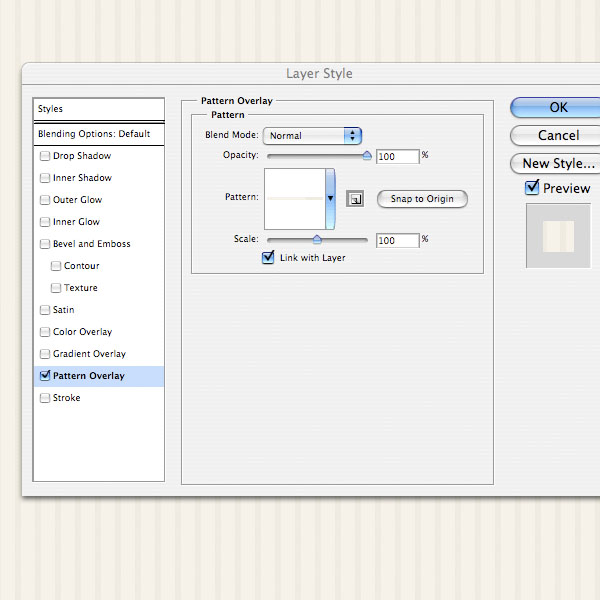This screenshot has height=600, width=600.
Task: Click the Opacity value field
Action: pos(398,157)
